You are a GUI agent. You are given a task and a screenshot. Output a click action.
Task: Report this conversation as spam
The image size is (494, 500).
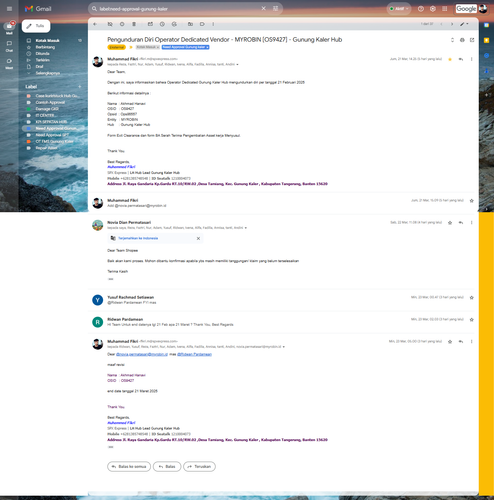pos(122,24)
